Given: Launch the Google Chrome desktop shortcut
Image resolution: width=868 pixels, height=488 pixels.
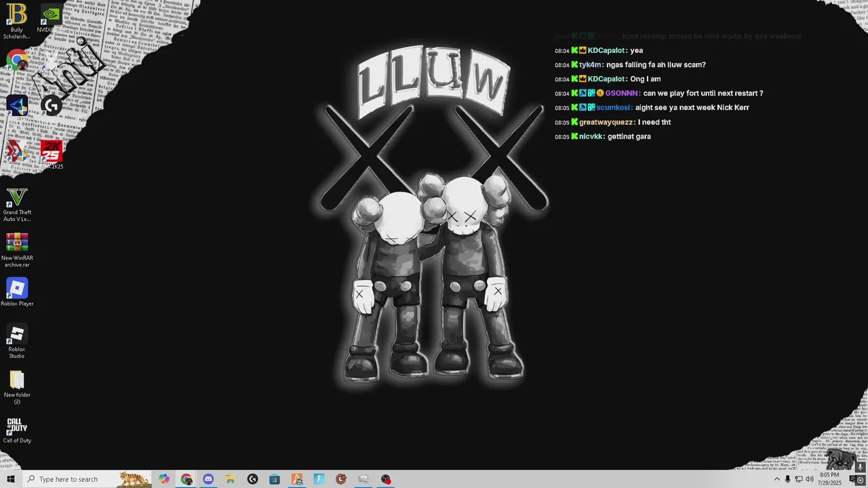Looking at the screenshot, I should pos(17,60).
